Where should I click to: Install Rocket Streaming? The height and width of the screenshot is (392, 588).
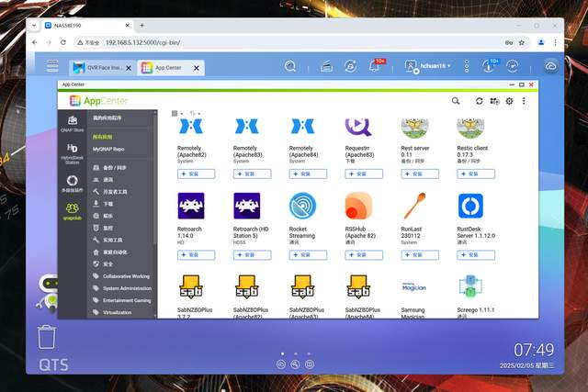tap(308, 255)
